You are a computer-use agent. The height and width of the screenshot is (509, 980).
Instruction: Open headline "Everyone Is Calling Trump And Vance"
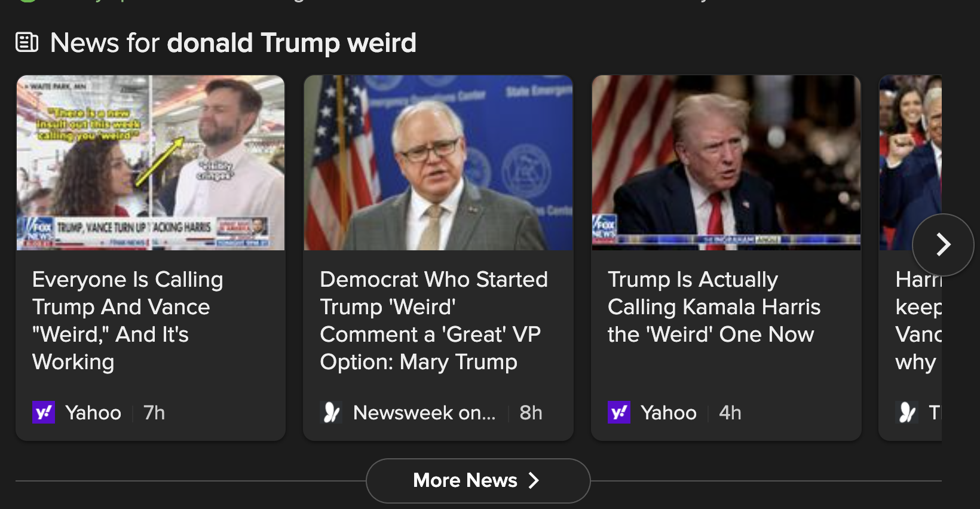128,320
